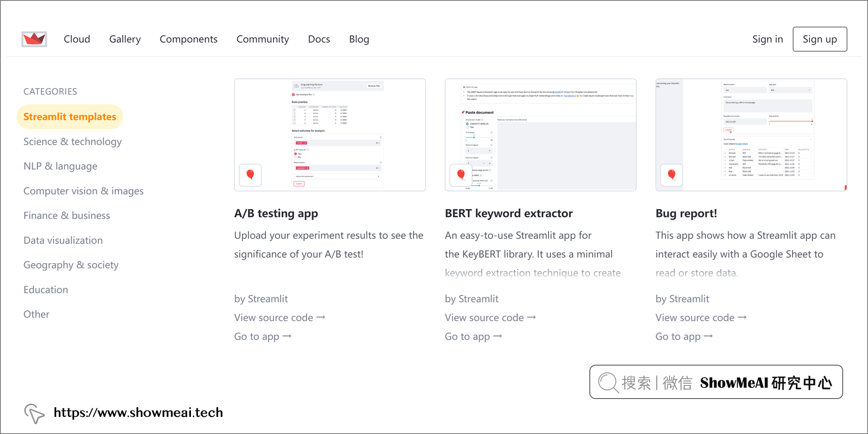Image resolution: width=868 pixels, height=434 pixels.
Task: Click the BERT keyword extractor title
Action: point(509,214)
